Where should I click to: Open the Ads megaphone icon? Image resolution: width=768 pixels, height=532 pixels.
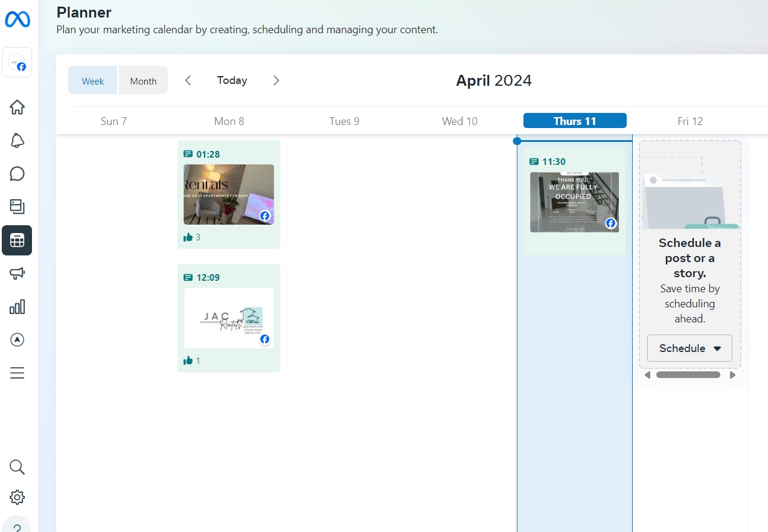[x=18, y=274]
